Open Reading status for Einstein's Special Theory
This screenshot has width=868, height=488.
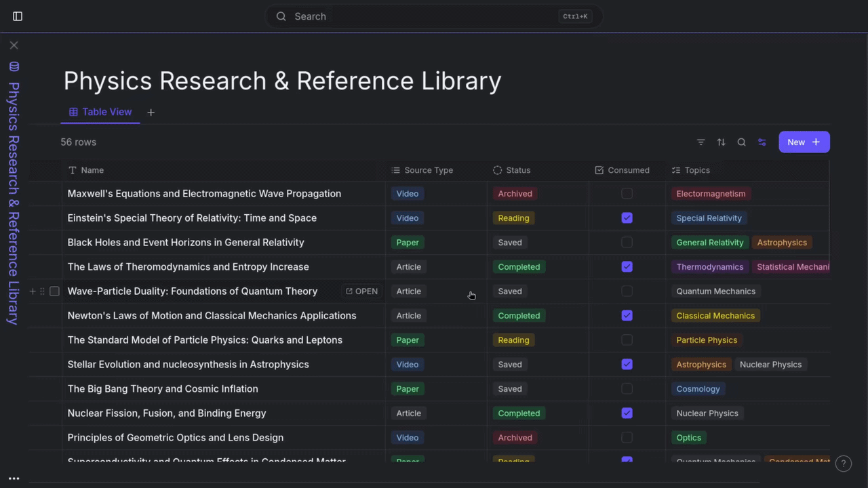click(x=513, y=218)
